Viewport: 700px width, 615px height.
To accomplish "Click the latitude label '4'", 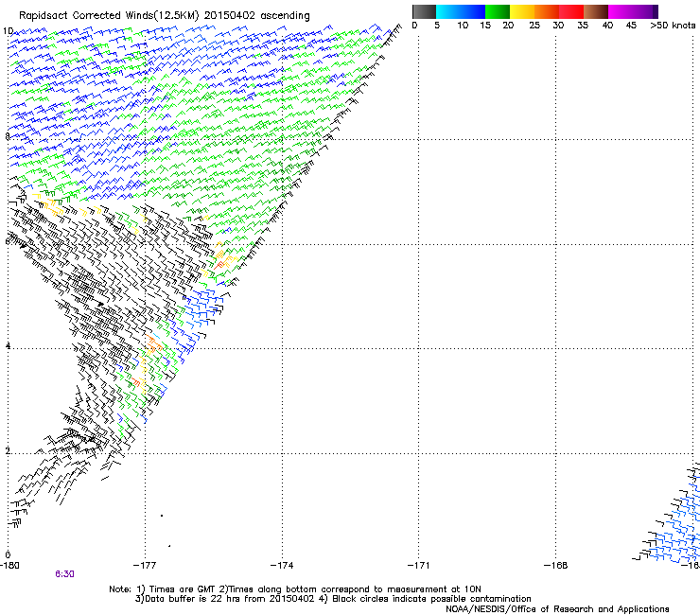I will 8,346.
